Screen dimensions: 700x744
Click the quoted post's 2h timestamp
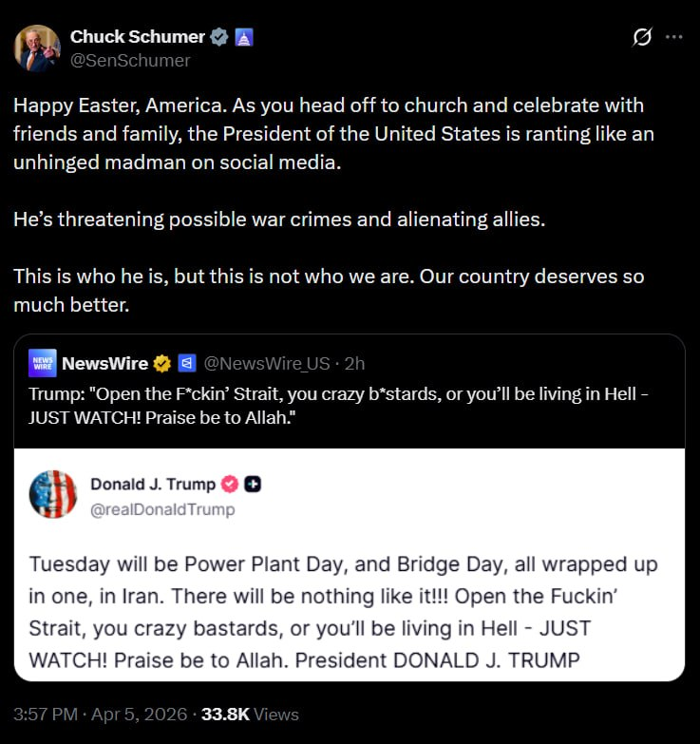point(354,363)
